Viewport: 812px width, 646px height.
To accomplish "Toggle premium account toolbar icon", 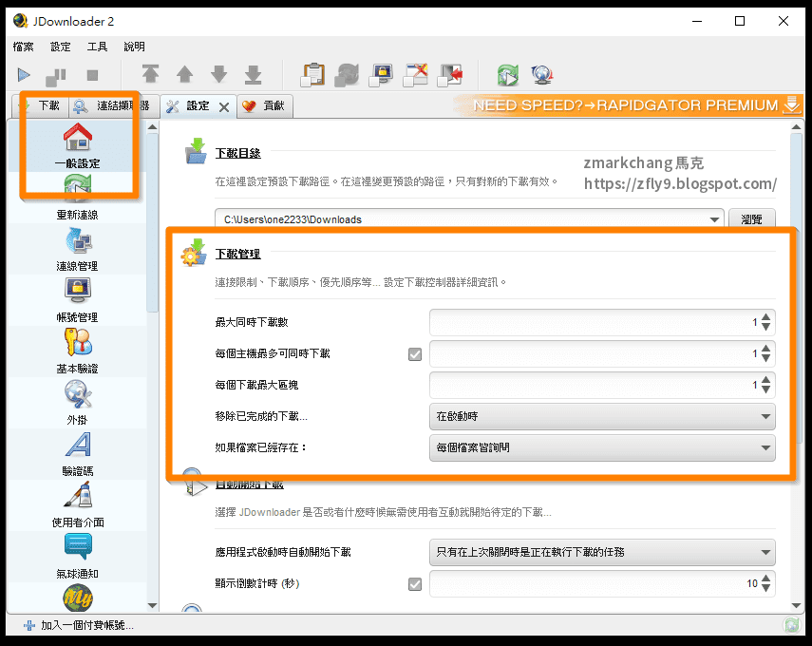I will point(381,75).
